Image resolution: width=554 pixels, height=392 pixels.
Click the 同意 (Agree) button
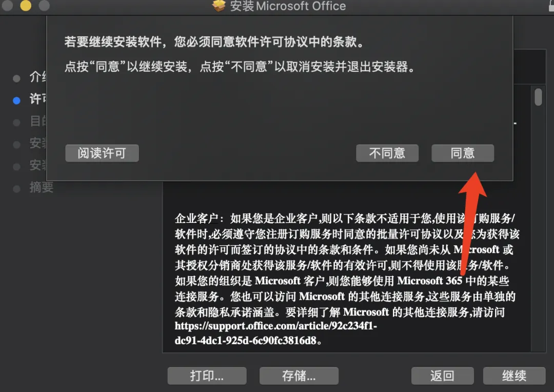coord(463,153)
